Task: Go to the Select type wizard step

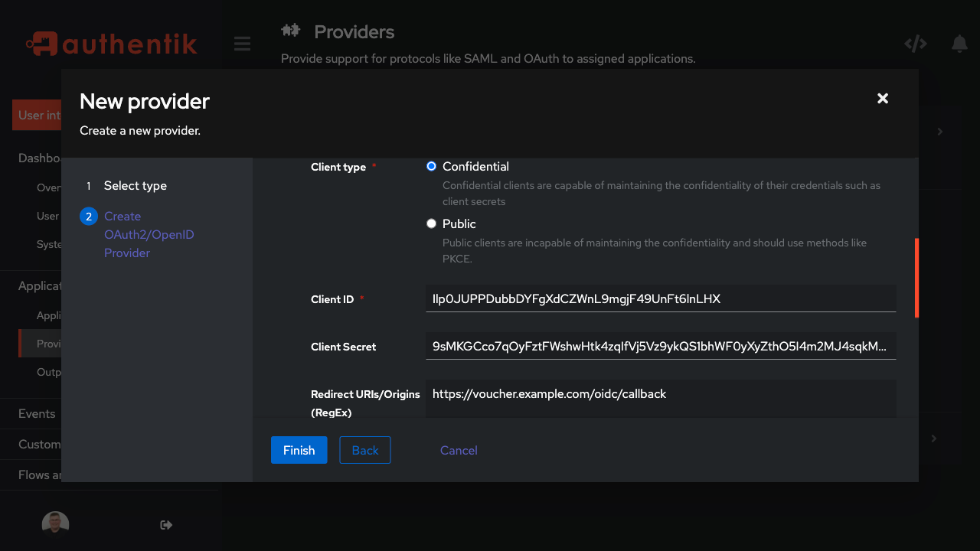Action: point(135,185)
